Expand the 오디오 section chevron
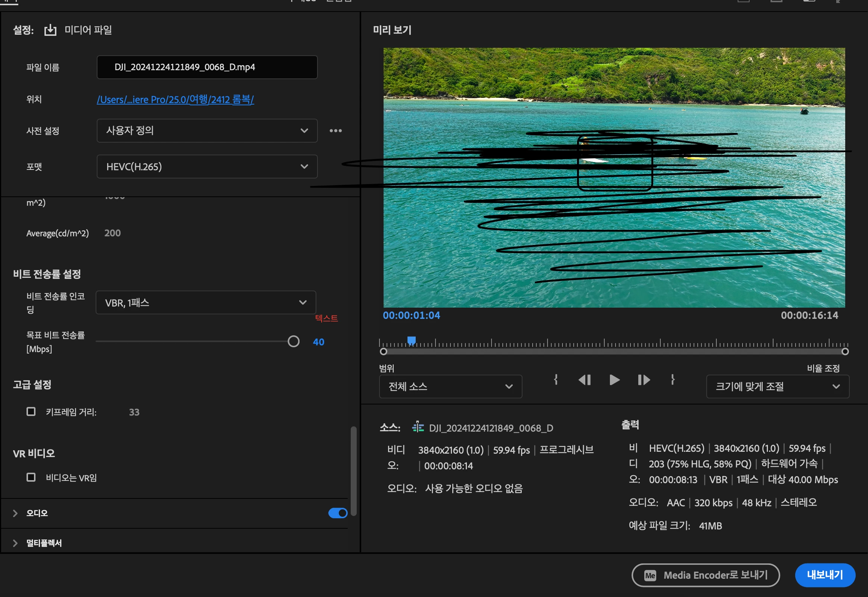 click(x=15, y=513)
